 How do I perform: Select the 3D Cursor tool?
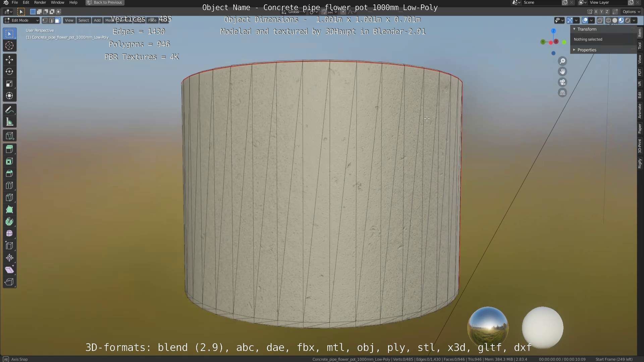9,46
